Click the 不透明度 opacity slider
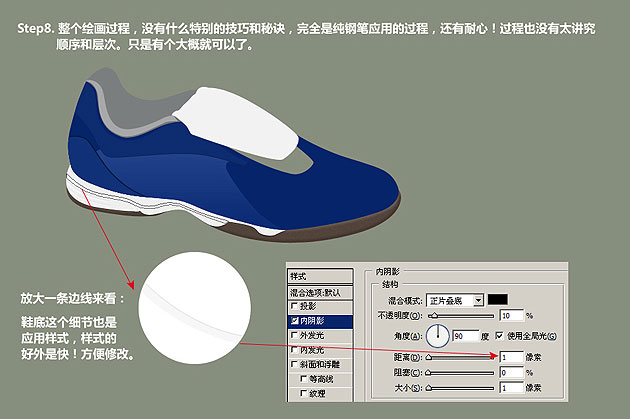630x419 pixels. coord(460,315)
